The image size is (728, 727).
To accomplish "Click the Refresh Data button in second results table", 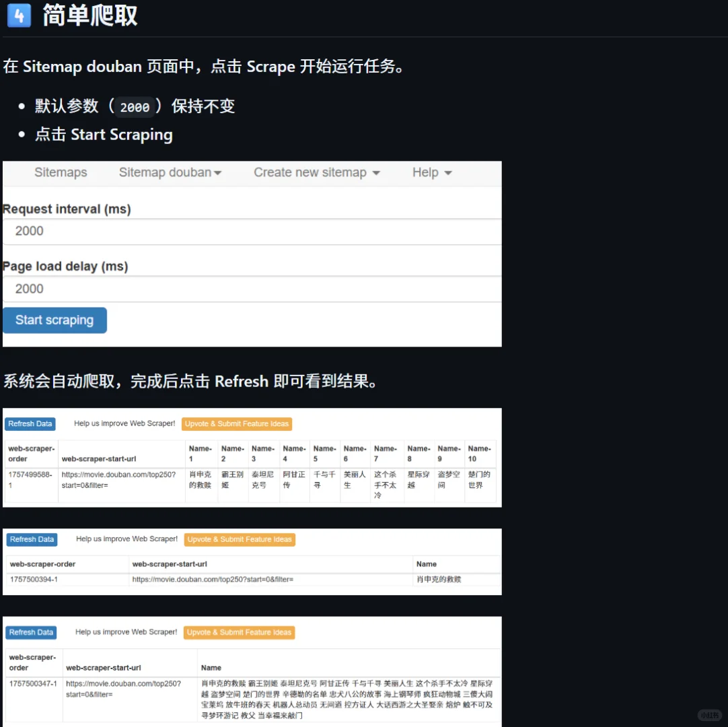I will pos(32,539).
